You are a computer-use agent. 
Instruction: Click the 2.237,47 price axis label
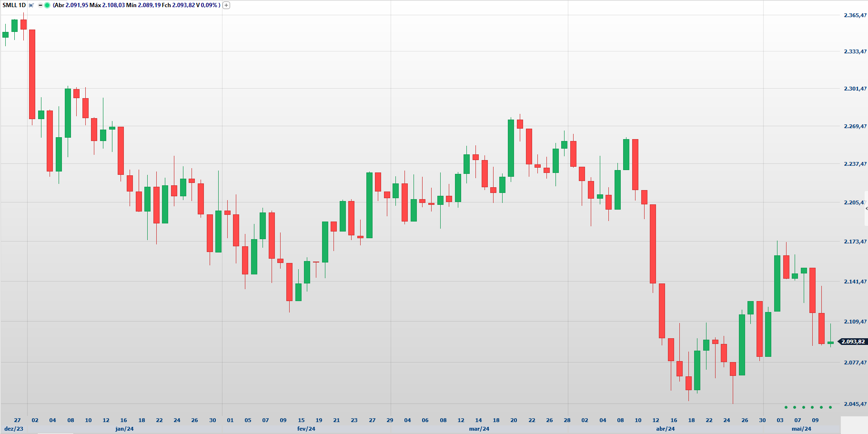pyautogui.click(x=855, y=164)
